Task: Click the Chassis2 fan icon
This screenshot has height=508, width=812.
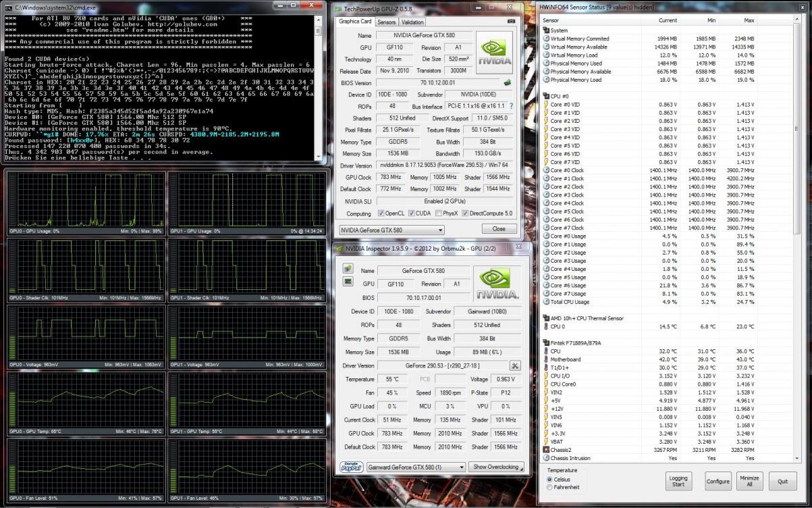Action: tap(546, 449)
